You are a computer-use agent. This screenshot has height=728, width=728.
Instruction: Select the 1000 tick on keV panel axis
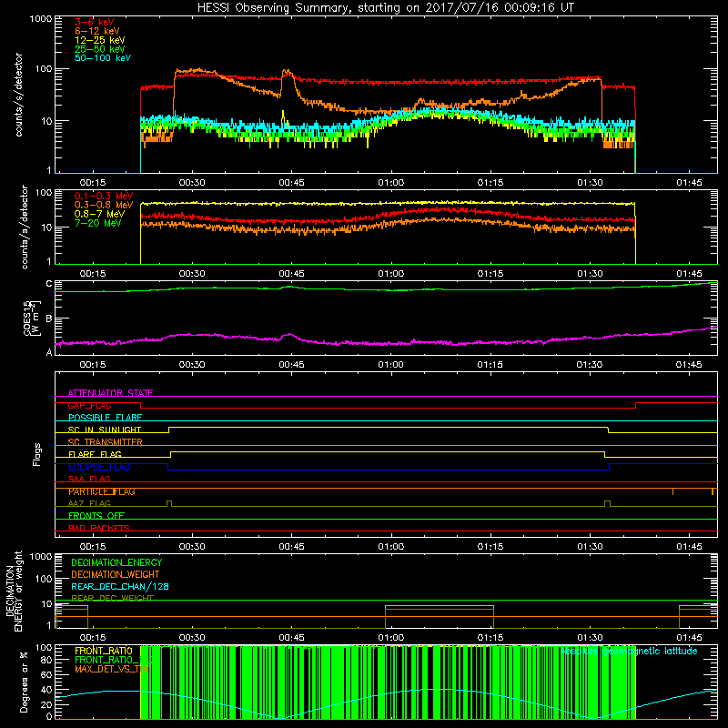coord(41,19)
